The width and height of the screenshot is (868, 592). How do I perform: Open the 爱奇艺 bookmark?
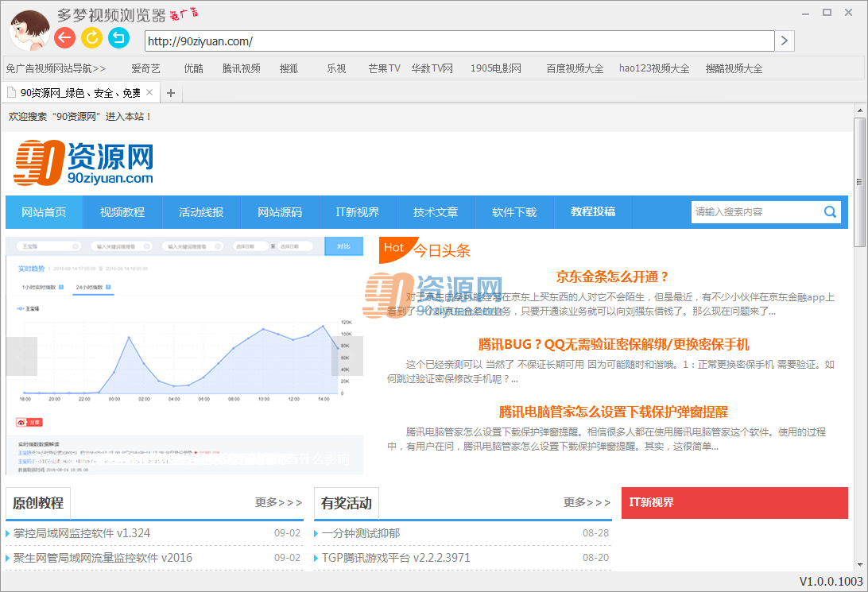(145, 68)
